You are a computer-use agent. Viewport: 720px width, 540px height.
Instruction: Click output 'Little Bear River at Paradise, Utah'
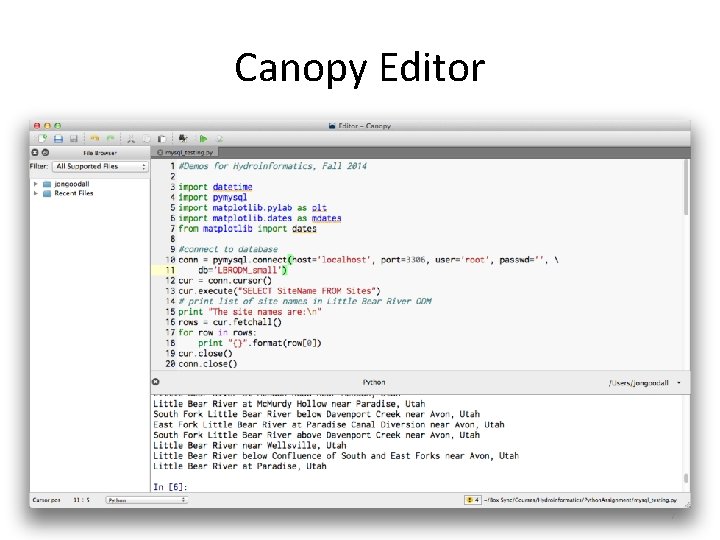click(x=240, y=466)
